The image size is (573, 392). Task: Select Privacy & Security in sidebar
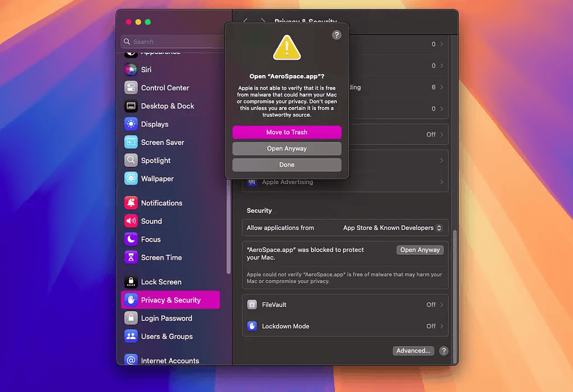point(170,300)
